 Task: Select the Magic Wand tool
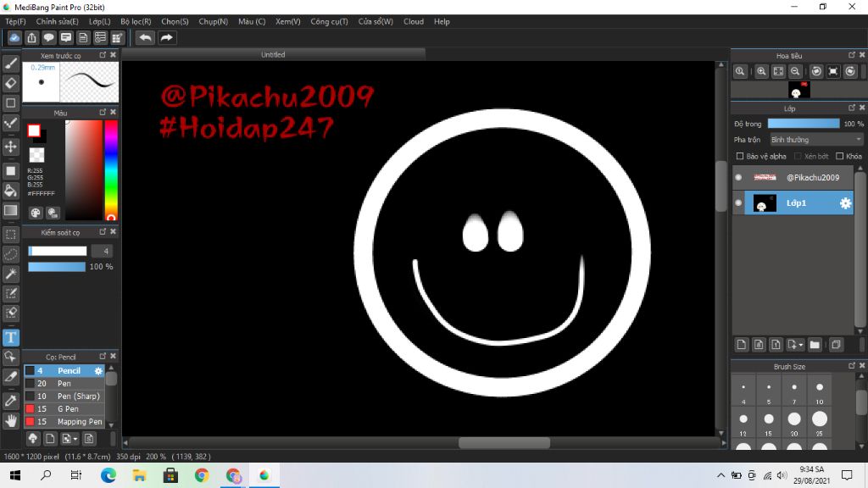tap(10, 274)
